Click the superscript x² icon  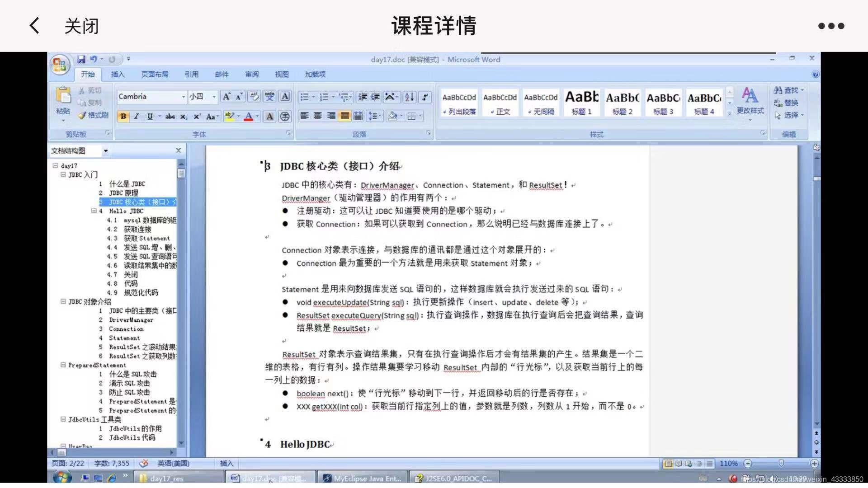coord(197,117)
